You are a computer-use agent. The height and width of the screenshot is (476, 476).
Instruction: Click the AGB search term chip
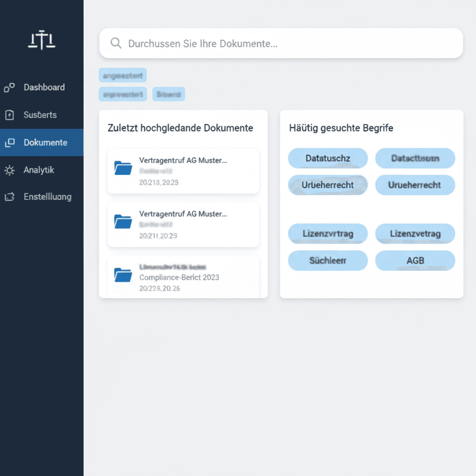click(x=415, y=260)
